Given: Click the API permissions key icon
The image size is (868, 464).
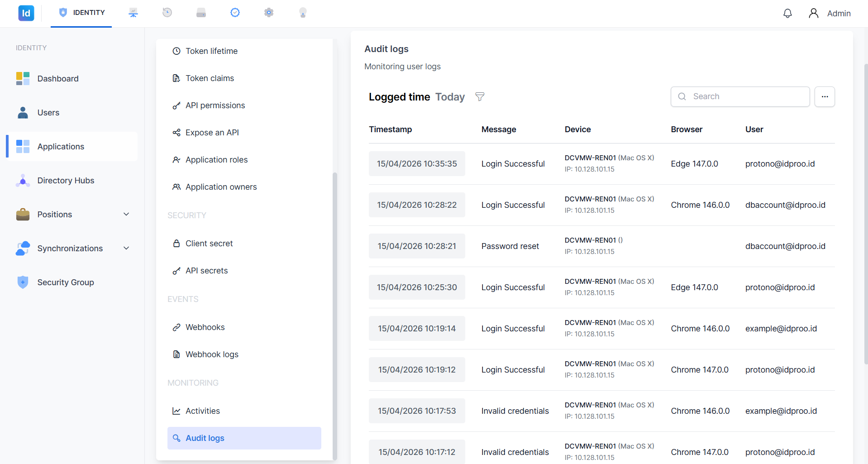Looking at the screenshot, I should [176, 105].
